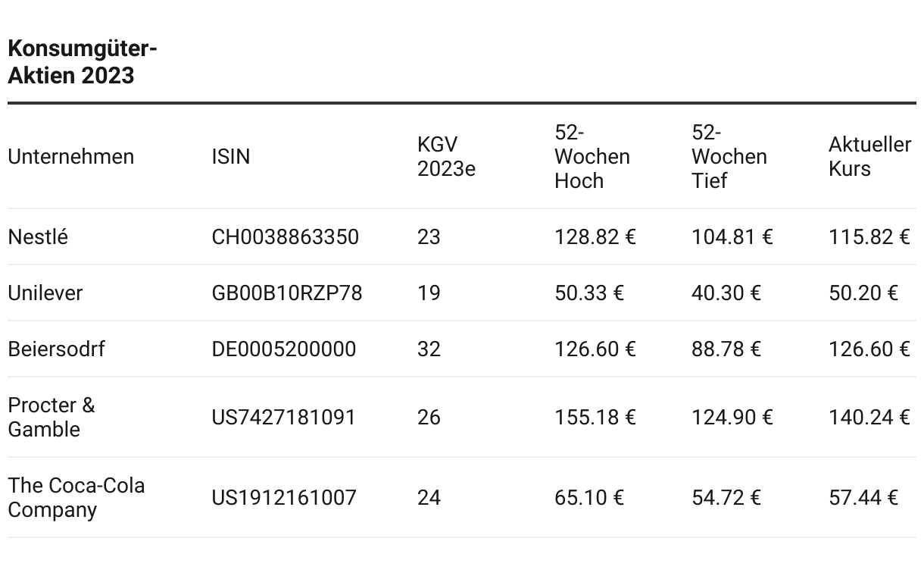Click Coca-Cola 52-week high 65.10 €
Viewport: 924px width, 576px height.
[x=589, y=498]
